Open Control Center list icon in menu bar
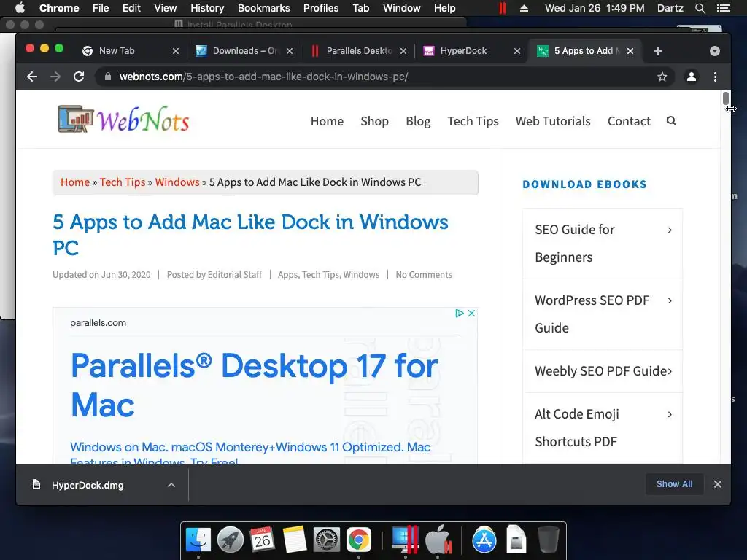 [x=723, y=8]
